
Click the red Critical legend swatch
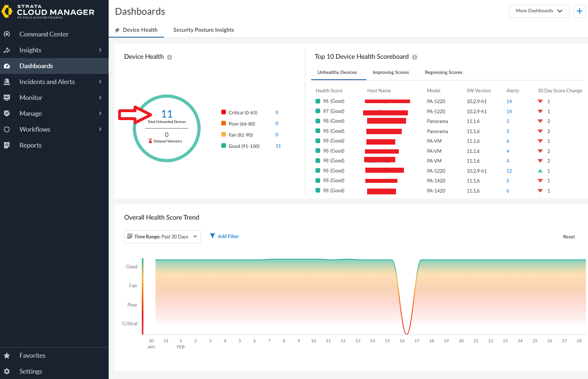(223, 112)
